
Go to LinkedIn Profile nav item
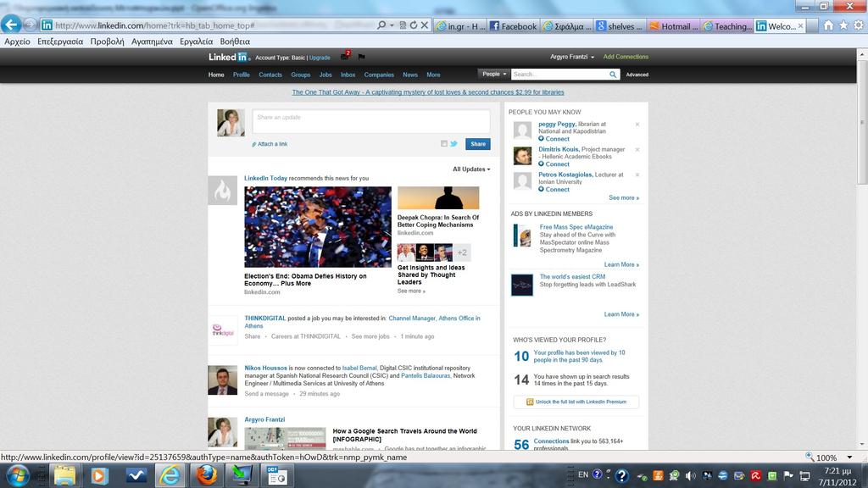242,75
